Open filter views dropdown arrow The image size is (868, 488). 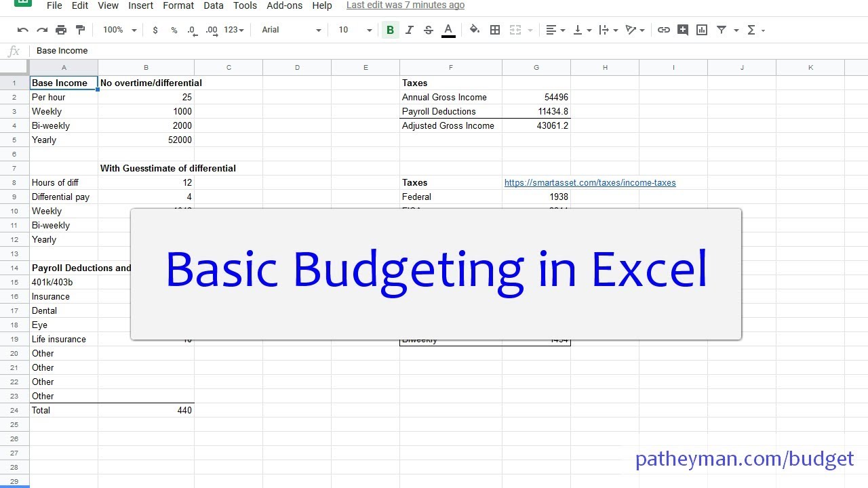point(736,30)
